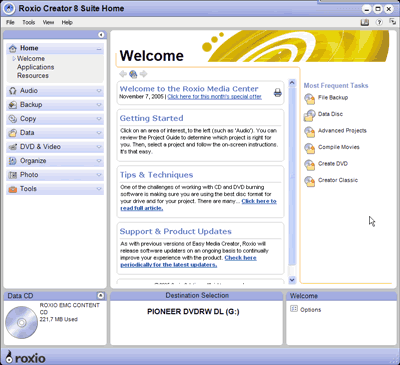Expand the Organize section arrow
400x365 pixels.
pos(99,161)
